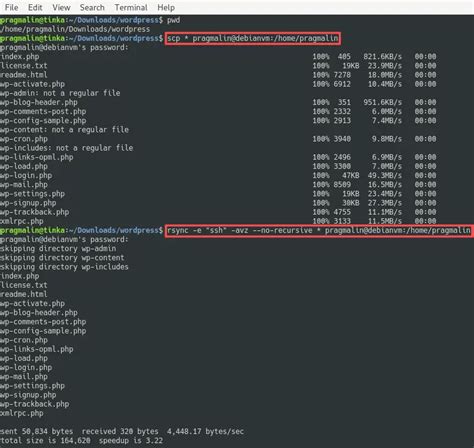Click 'readme.html' in the rsync file list
This screenshot has height=448, width=474.
(24, 294)
